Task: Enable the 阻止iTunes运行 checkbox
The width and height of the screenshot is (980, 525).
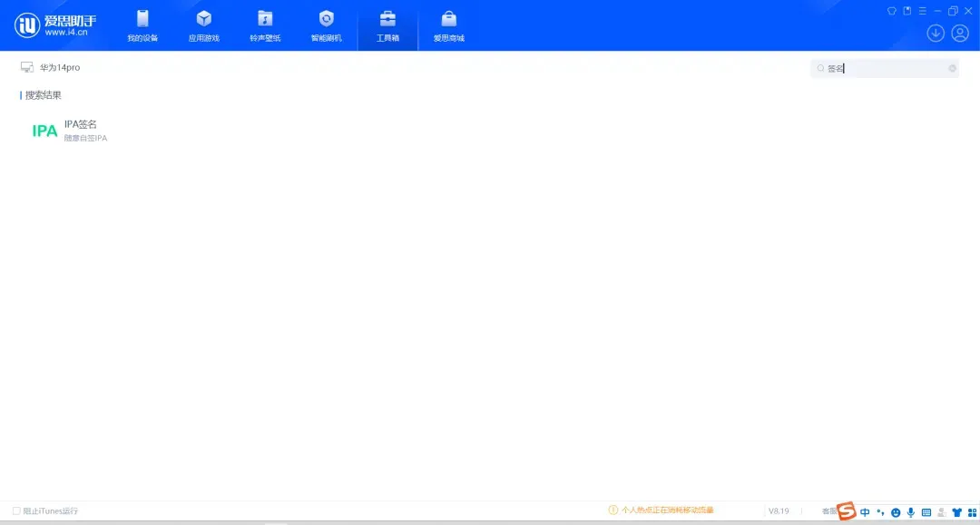Action: pos(16,510)
